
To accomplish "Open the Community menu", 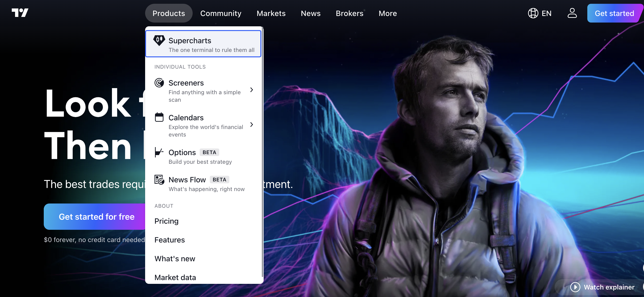I will click(220, 13).
